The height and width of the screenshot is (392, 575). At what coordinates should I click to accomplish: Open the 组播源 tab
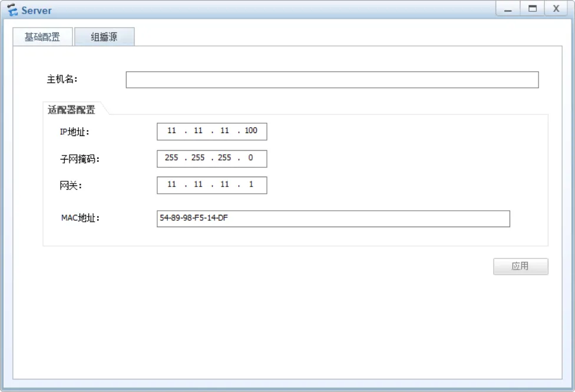tap(104, 36)
